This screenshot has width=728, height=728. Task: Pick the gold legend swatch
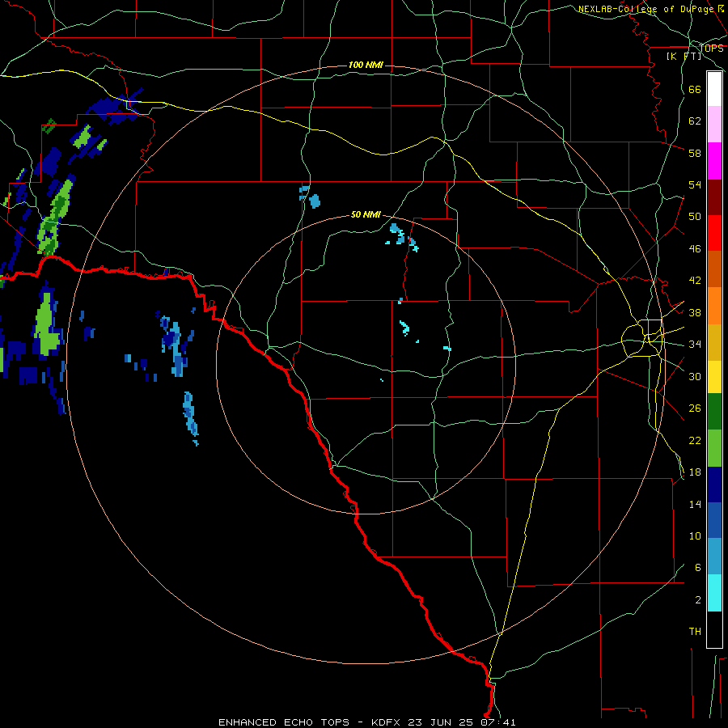point(714,342)
